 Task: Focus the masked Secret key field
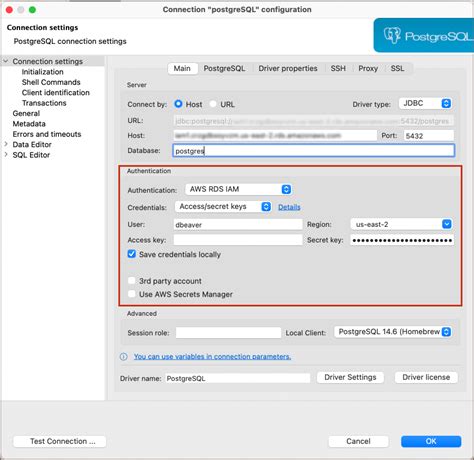click(x=402, y=240)
